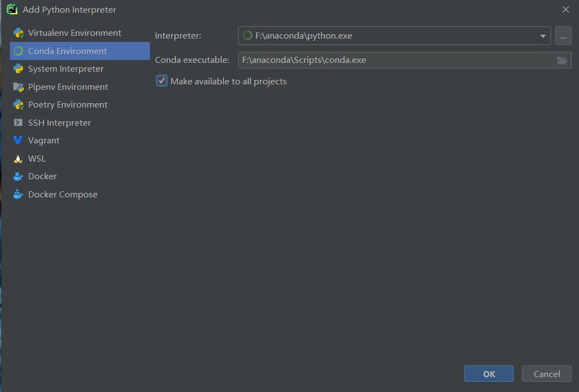The image size is (579, 392).
Task: Click the WSL penguin icon
Action: tap(18, 158)
